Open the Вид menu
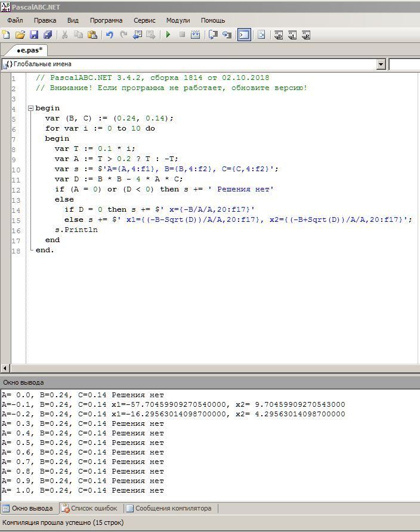Viewport: 420px width, 532px height. click(x=73, y=20)
